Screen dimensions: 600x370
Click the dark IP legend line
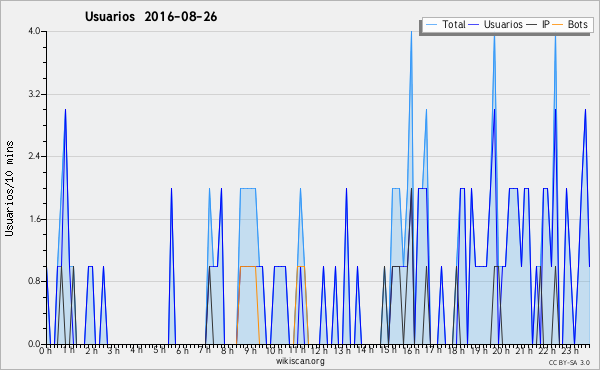[x=532, y=25]
